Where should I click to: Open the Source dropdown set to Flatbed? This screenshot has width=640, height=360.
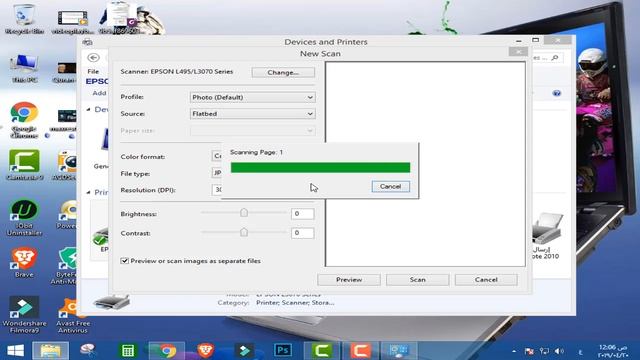[x=253, y=113]
